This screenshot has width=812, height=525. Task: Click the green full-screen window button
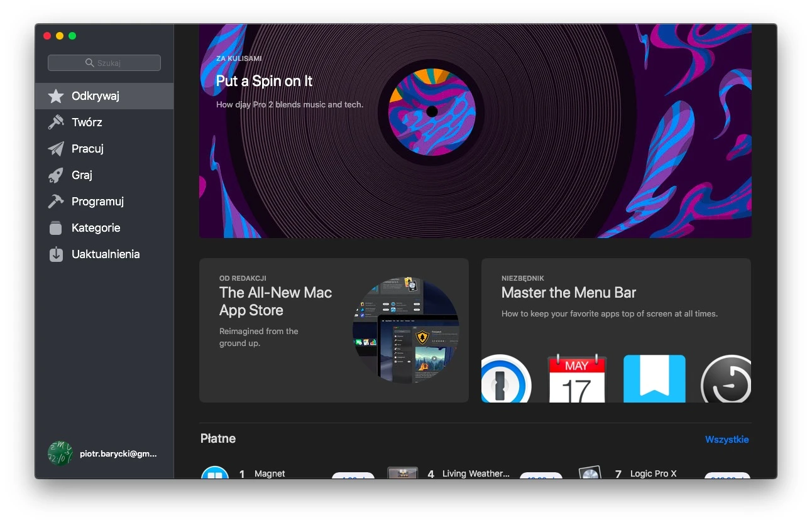72,36
